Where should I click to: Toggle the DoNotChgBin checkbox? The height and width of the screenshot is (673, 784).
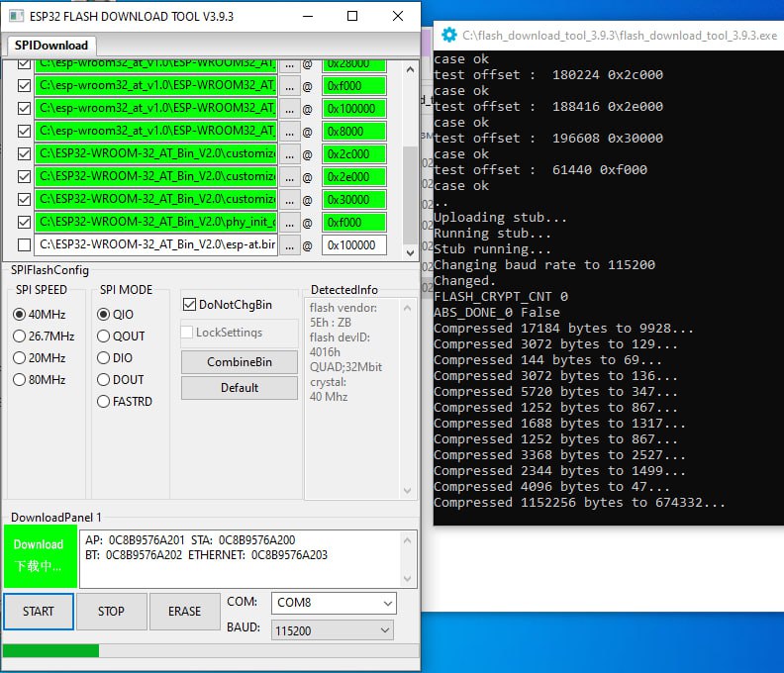coord(189,305)
